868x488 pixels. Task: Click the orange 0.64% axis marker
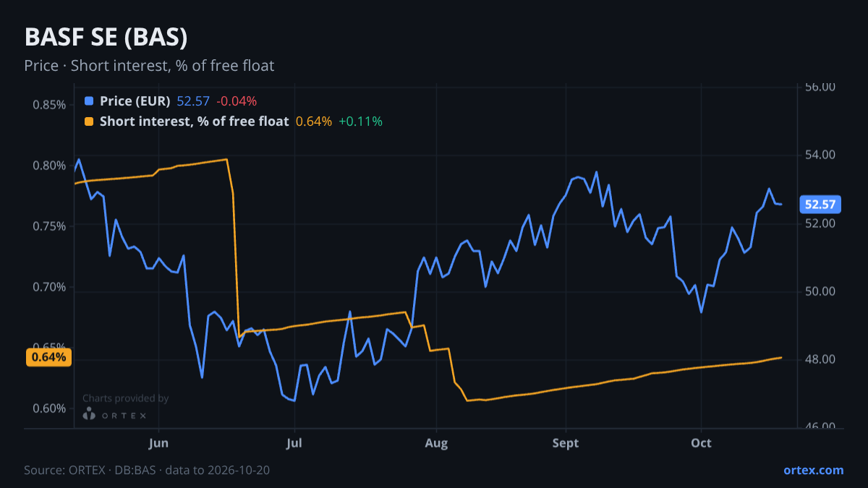coord(48,357)
